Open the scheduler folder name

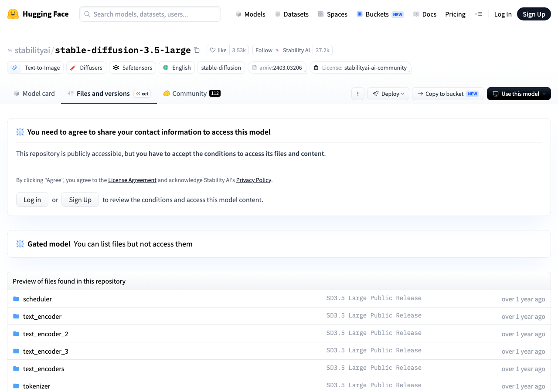pos(37,299)
